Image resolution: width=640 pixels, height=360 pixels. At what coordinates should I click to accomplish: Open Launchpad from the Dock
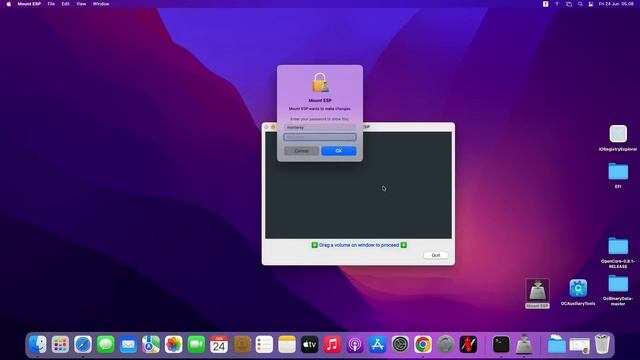(x=60, y=344)
